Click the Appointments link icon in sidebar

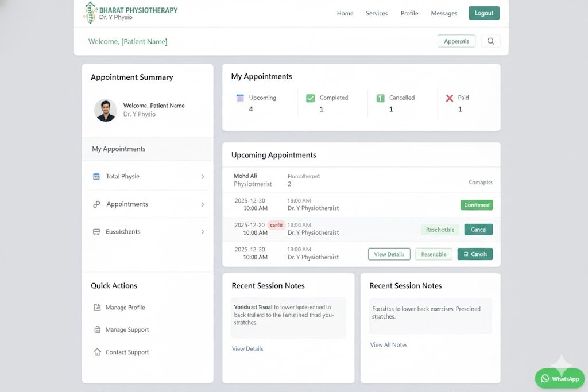(96, 204)
